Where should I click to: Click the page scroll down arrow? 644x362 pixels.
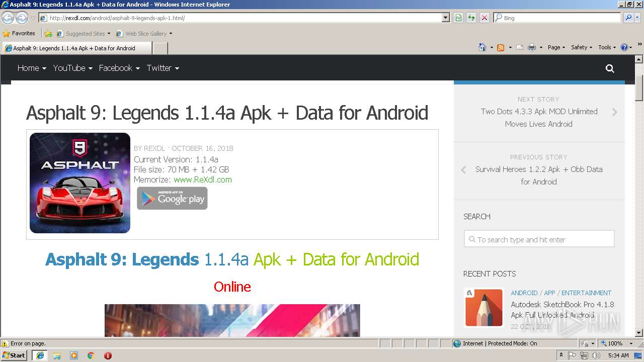pos(639,332)
